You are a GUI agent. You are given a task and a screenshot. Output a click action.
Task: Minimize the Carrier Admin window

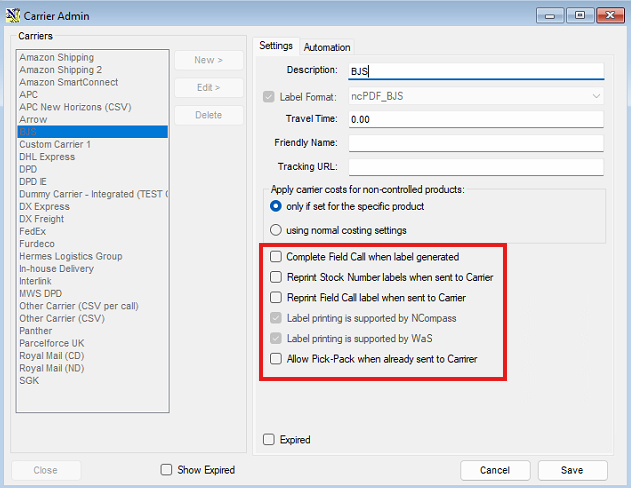click(x=550, y=16)
